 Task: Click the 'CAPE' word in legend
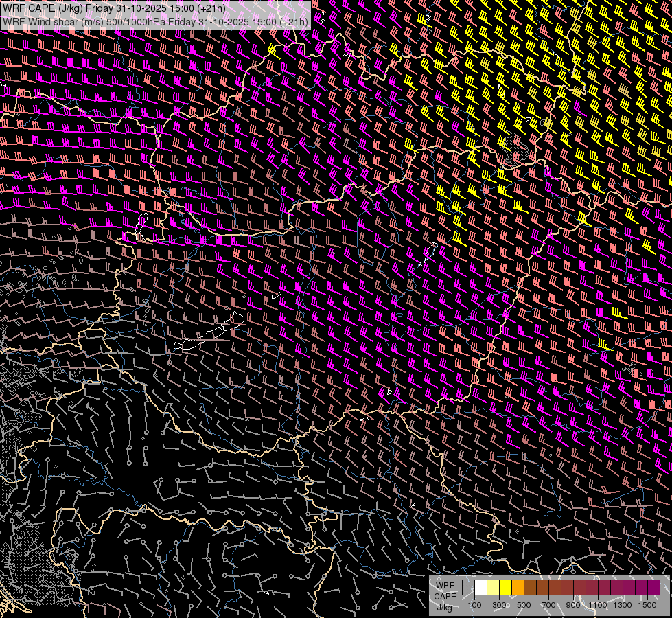pos(445,597)
